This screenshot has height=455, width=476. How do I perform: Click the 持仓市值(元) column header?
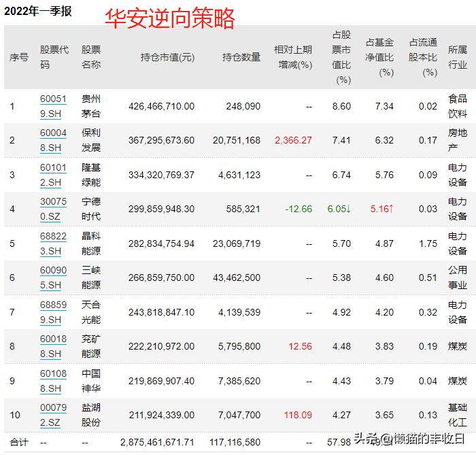pos(167,57)
